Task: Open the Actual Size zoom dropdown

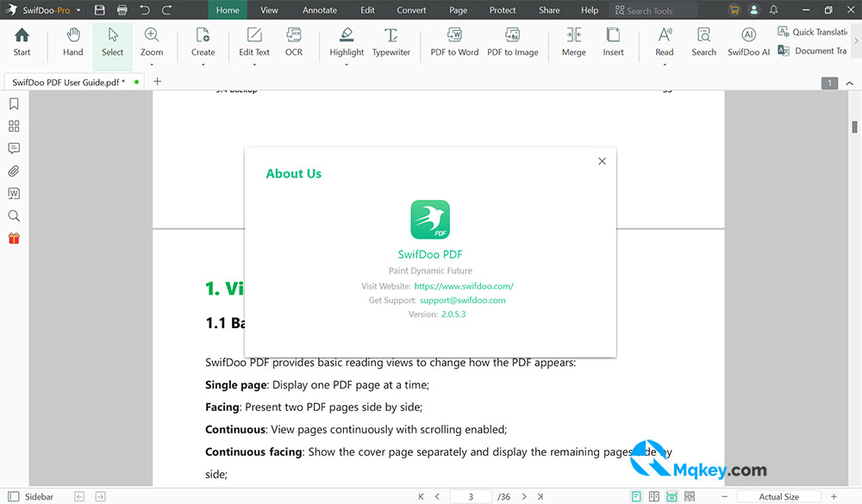Action: click(x=779, y=497)
